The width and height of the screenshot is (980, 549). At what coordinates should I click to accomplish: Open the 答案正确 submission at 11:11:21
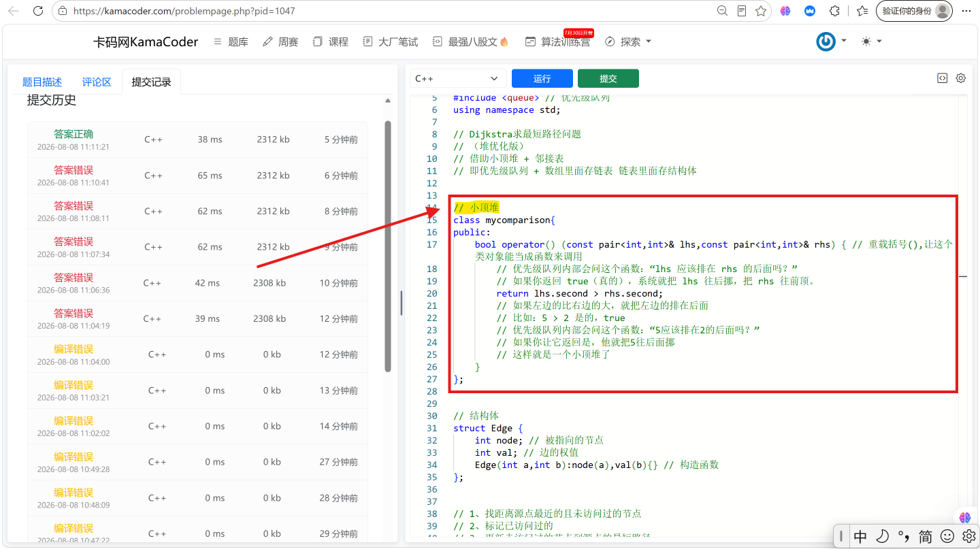click(197, 139)
